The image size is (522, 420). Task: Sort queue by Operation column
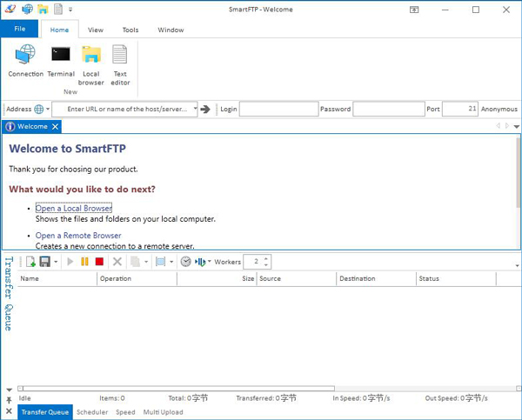pyautogui.click(x=137, y=278)
